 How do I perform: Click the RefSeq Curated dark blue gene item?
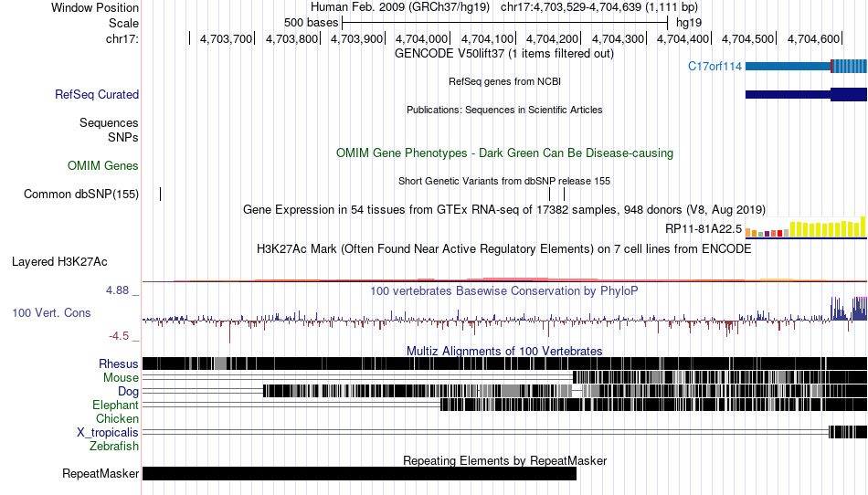(806, 95)
